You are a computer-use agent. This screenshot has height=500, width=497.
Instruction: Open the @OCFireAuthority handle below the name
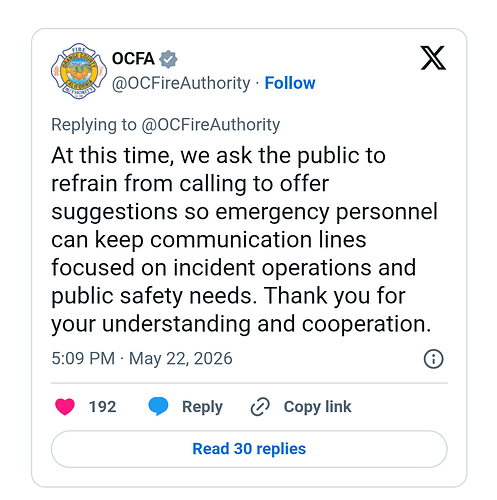point(181,83)
